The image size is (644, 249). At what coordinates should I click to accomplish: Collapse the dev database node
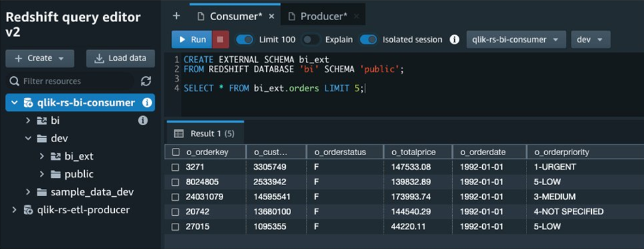point(28,138)
